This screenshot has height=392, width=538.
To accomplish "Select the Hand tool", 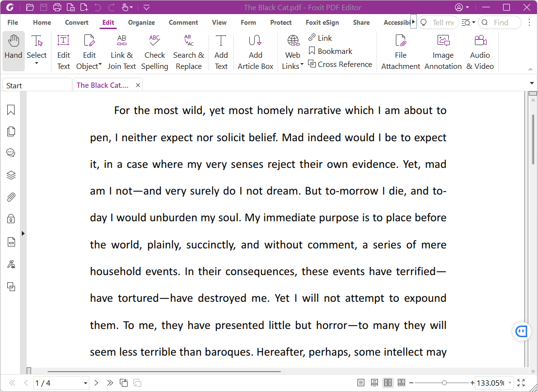I will coord(14,51).
